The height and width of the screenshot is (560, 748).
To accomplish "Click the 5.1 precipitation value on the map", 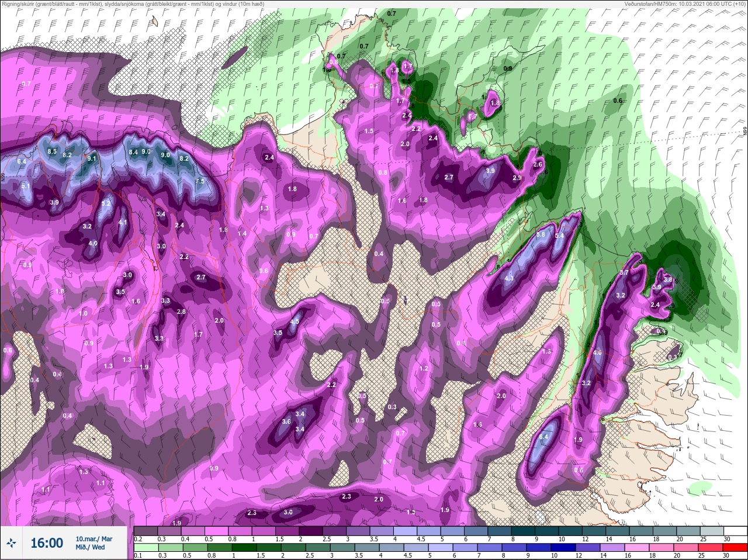I will pyautogui.click(x=26, y=186).
